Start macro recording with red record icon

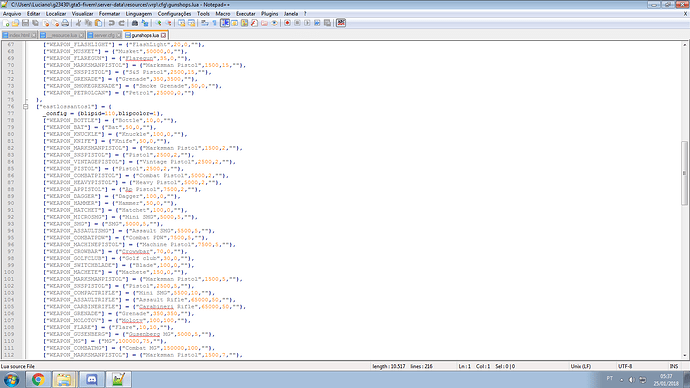pos(287,23)
